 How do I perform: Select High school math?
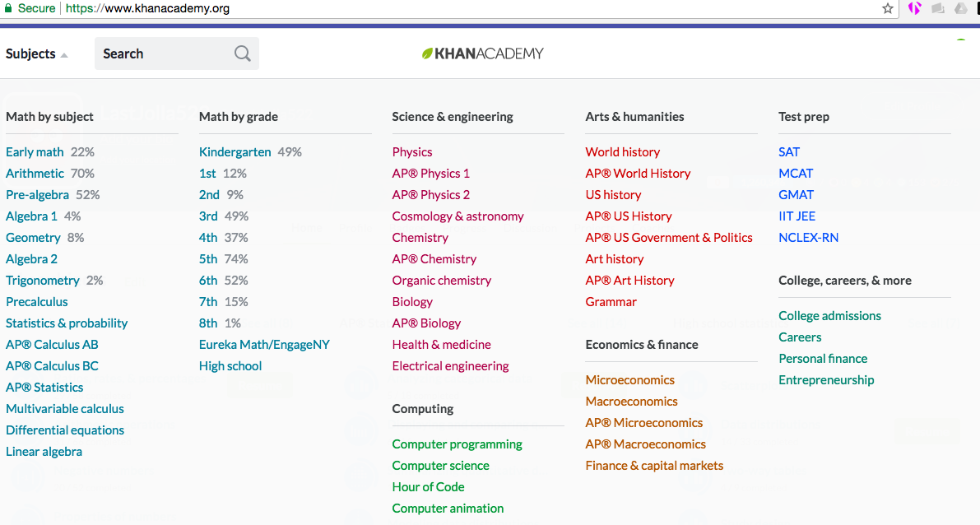coord(230,365)
